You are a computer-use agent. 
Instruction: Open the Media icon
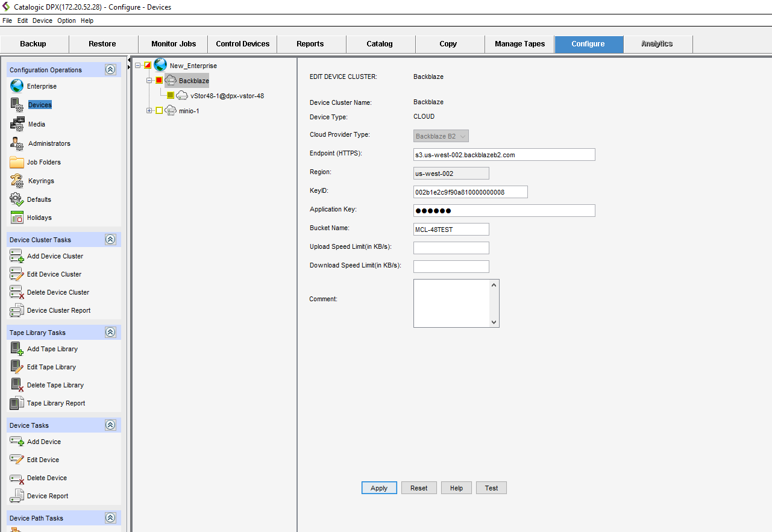(x=17, y=124)
